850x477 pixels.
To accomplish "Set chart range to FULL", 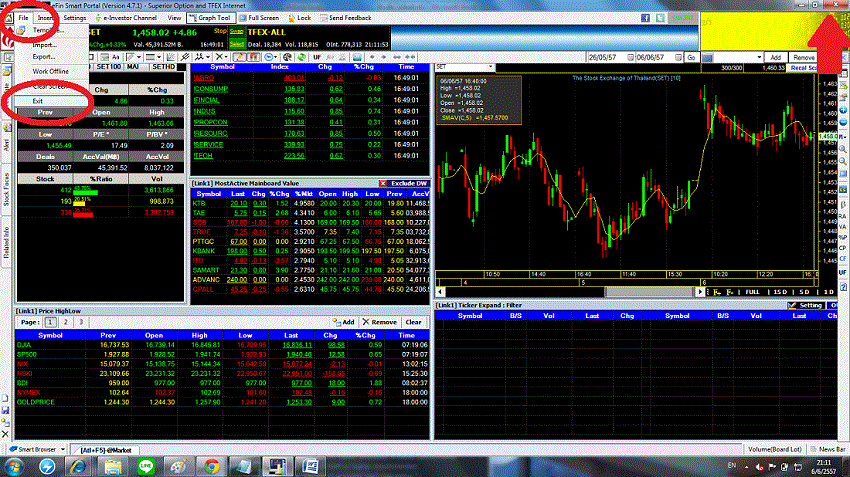I will point(752,292).
